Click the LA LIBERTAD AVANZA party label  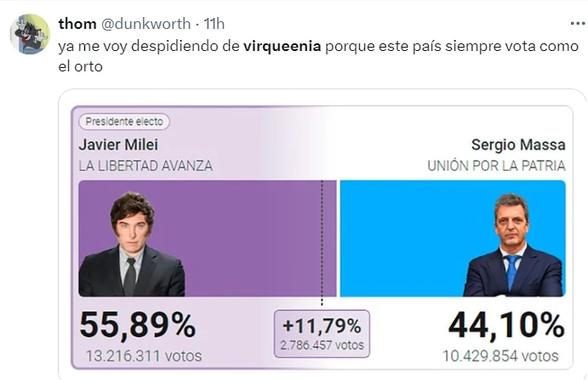(x=146, y=165)
